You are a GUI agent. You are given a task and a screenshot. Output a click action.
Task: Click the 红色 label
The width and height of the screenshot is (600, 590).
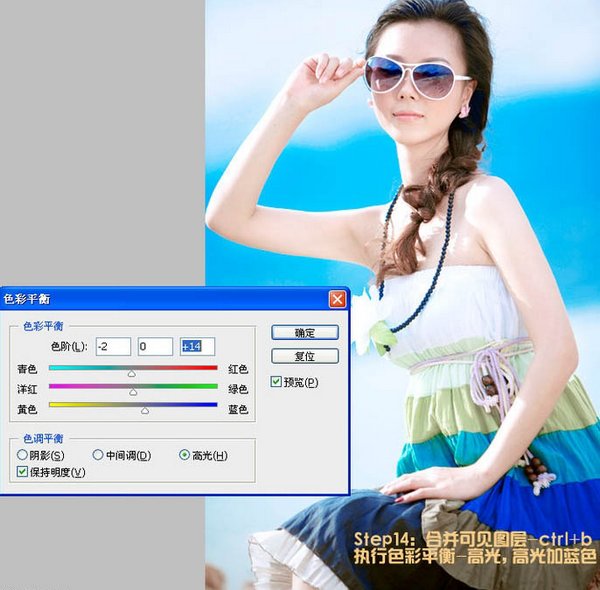[x=238, y=369]
